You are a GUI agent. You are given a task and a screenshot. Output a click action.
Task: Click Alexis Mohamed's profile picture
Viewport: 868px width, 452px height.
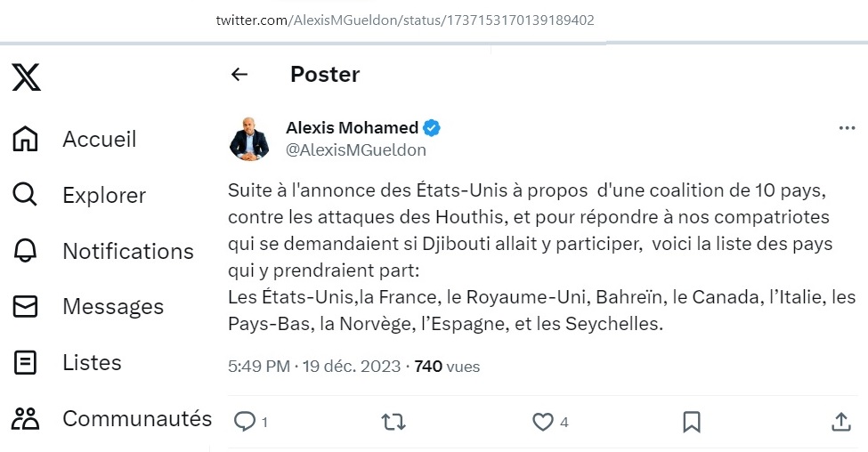[249, 139]
